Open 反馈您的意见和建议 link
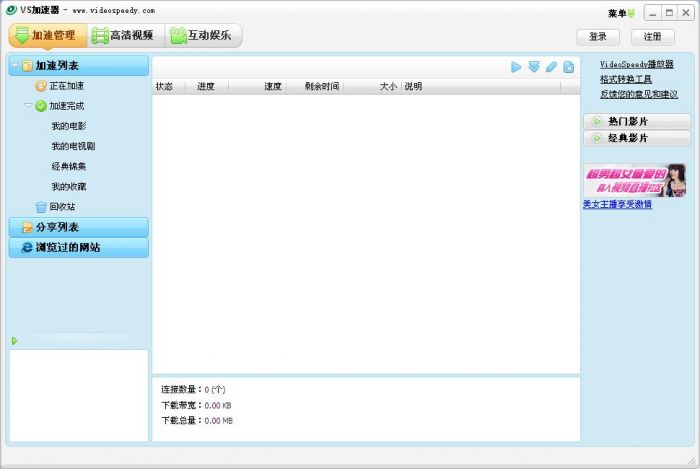 pos(639,94)
